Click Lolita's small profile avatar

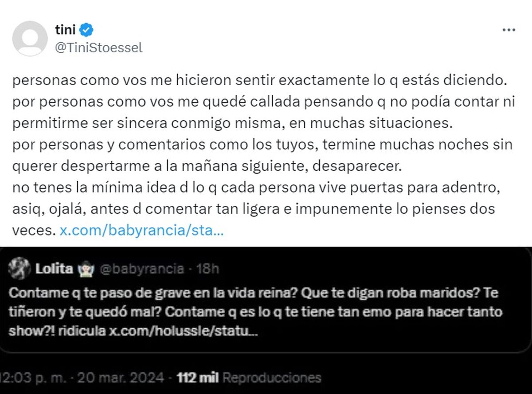(17, 268)
